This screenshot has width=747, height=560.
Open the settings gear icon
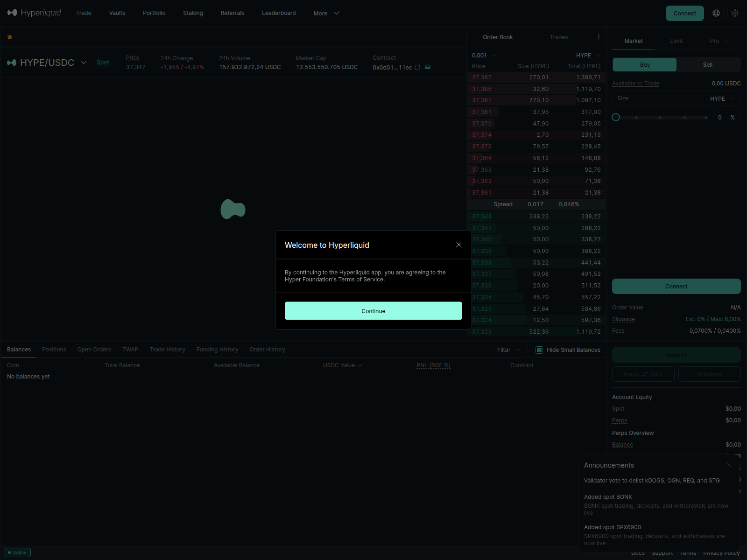(x=735, y=13)
